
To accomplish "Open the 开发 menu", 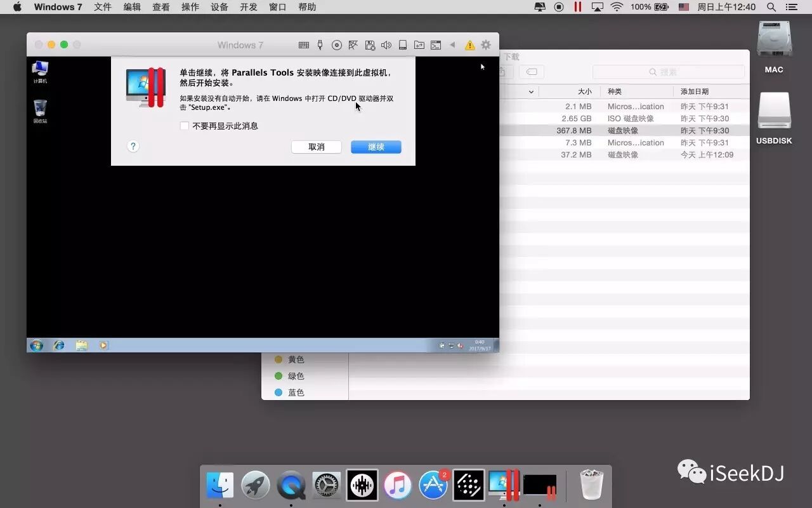I will pos(249,7).
